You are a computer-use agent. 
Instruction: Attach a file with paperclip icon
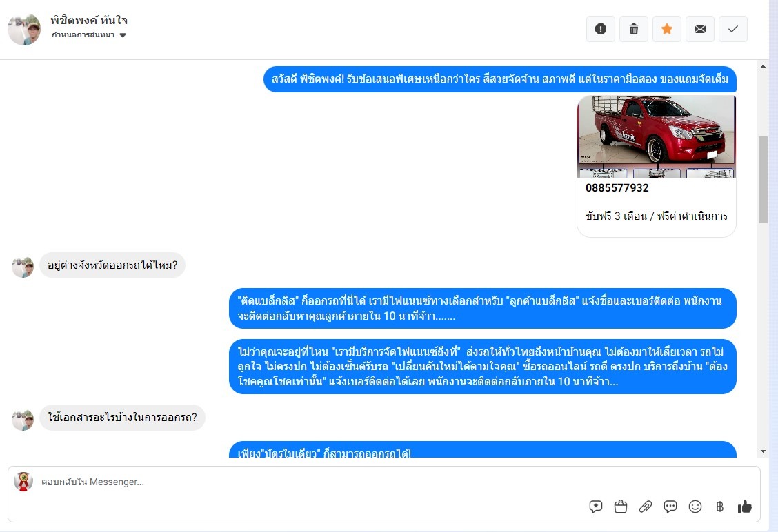pos(646,507)
